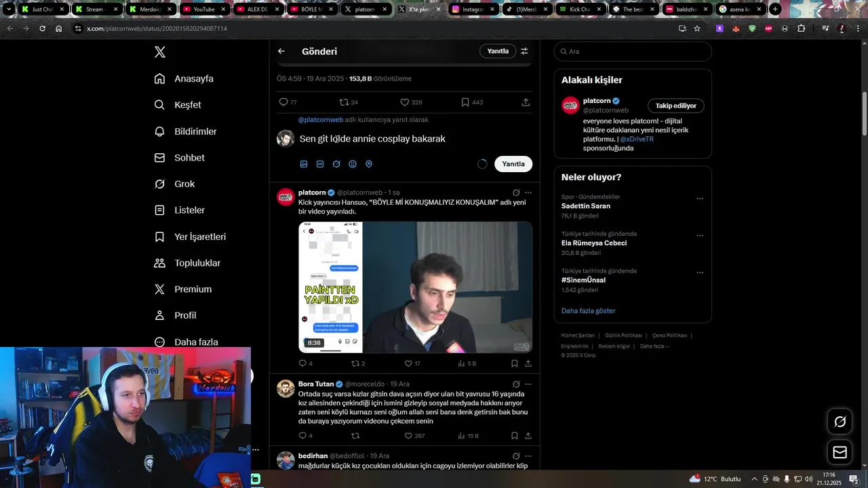Open Grok from the sidebar
Viewport: 868px width, 488px height.
pos(174,184)
